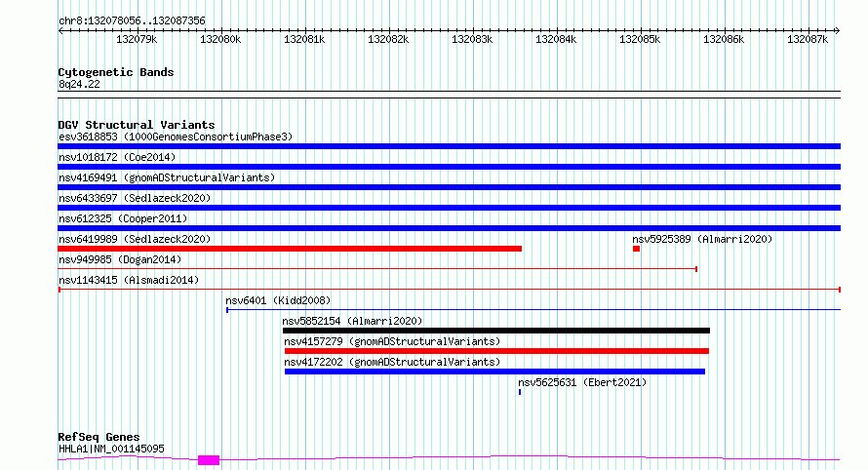The image size is (868, 470).
Task: Click the ruler's left arrowhead
Action: pyautogui.click(x=60, y=30)
